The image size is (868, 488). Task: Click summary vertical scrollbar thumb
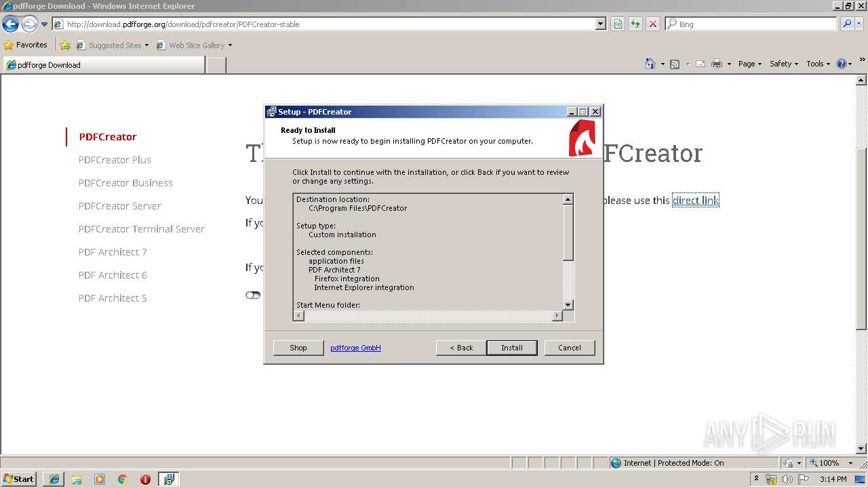[x=568, y=232]
